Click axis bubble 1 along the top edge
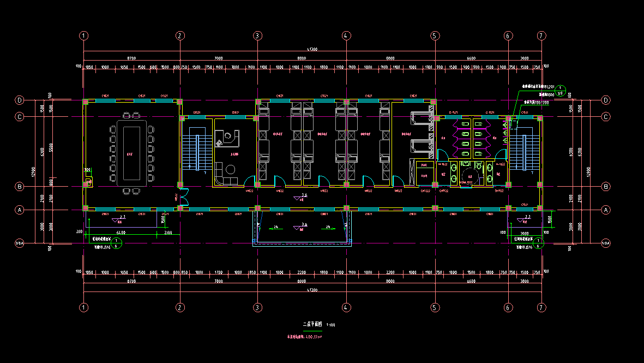Viewport: 644px width, 363px height. coord(83,35)
